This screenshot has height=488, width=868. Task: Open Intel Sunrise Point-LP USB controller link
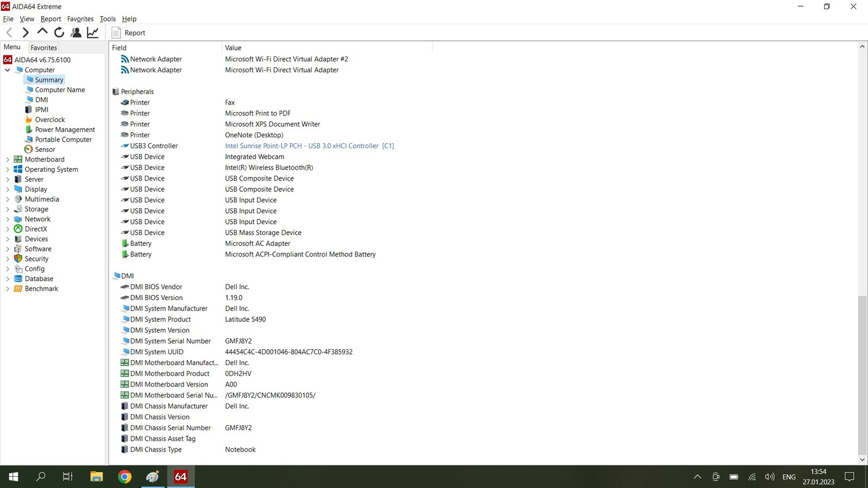point(302,146)
